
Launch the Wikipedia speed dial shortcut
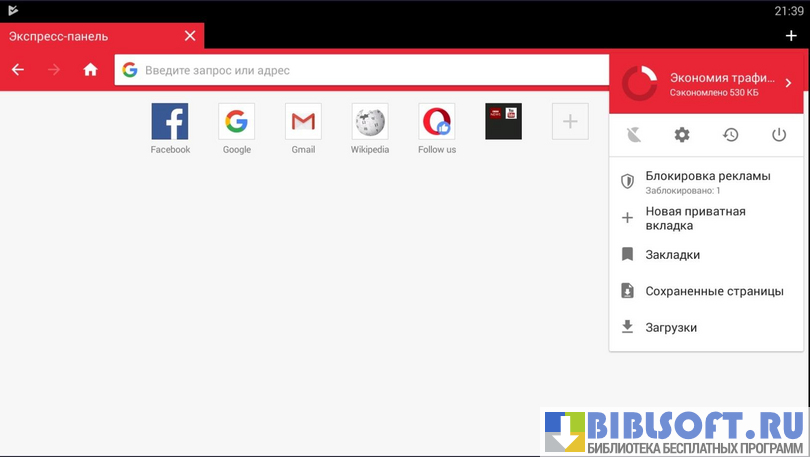[x=369, y=122]
